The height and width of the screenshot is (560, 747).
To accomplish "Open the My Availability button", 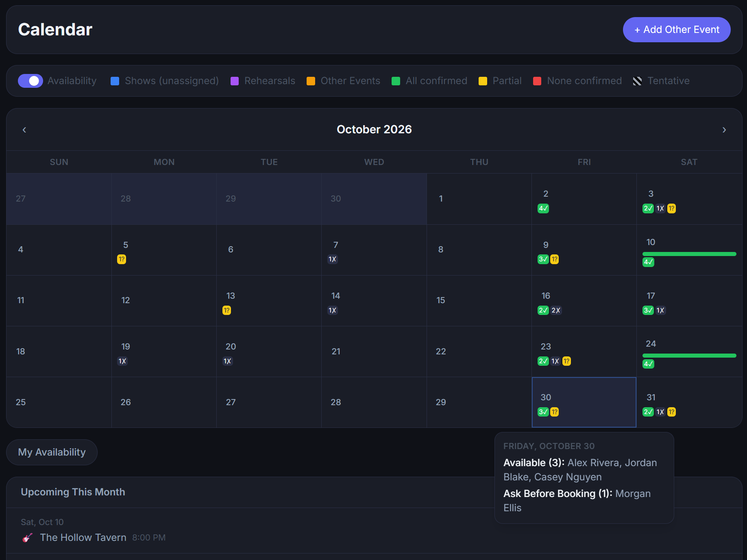I will click(x=52, y=452).
